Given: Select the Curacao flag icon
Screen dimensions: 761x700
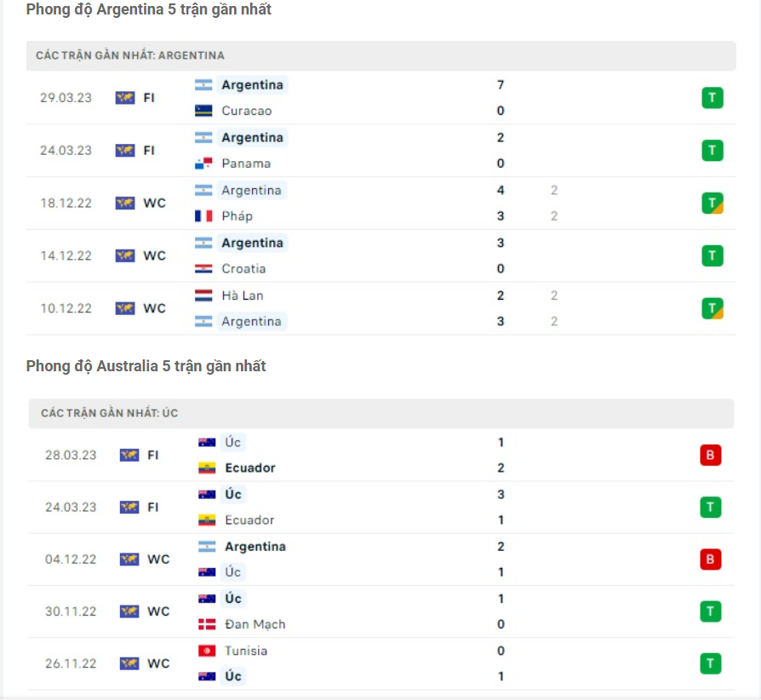Looking at the screenshot, I should coord(204,110).
